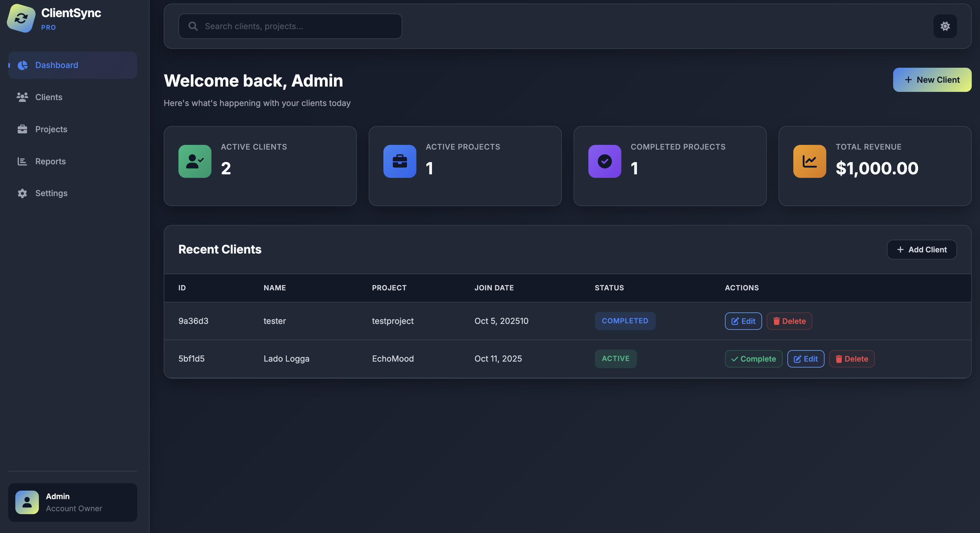This screenshot has height=533, width=980.
Task: Toggle the light/dark theme sun button
Action: tap(945, 26)
